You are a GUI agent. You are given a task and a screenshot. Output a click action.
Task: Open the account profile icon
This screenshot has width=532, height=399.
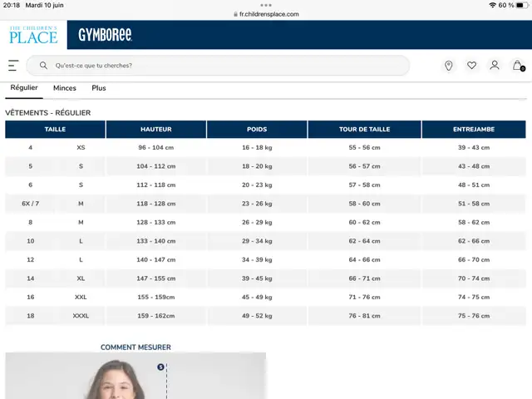click(x=495, y=65)
